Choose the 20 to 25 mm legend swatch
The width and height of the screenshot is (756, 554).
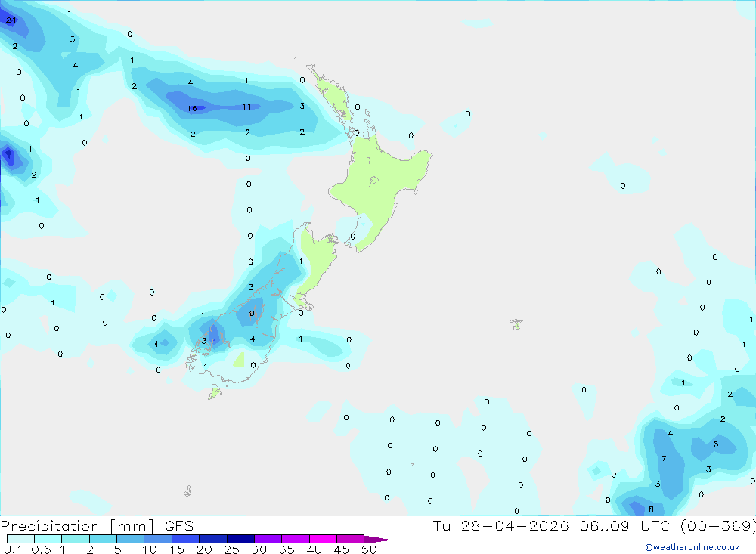[212, 539]
